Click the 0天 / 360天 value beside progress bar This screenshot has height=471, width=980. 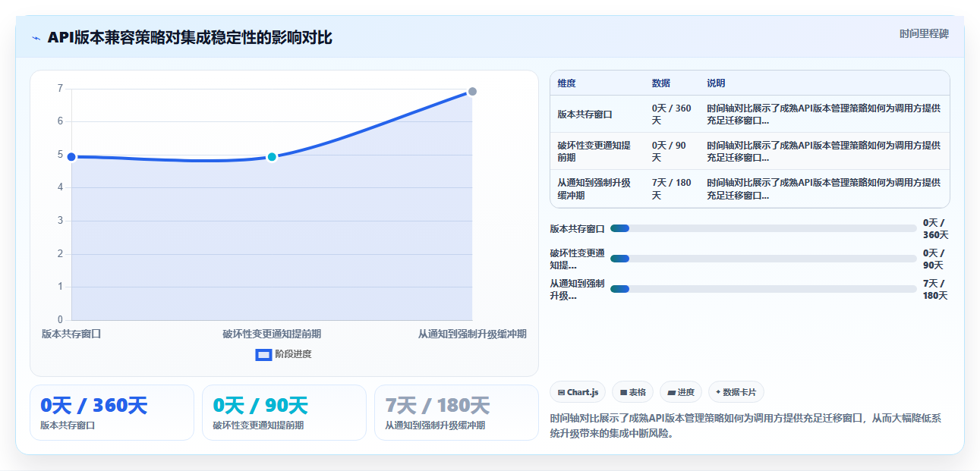pyautogui.click(x=935, y=228)
